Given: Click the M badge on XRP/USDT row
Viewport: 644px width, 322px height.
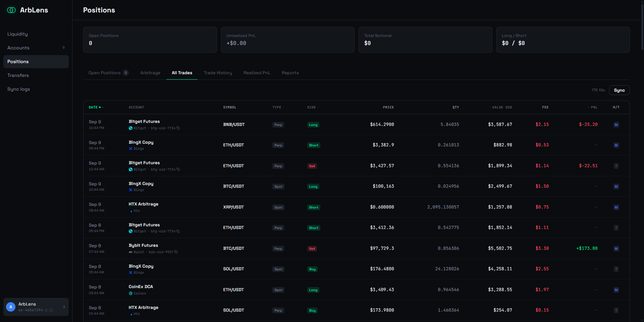Looking at the screenshot, I should click(616, 207).
